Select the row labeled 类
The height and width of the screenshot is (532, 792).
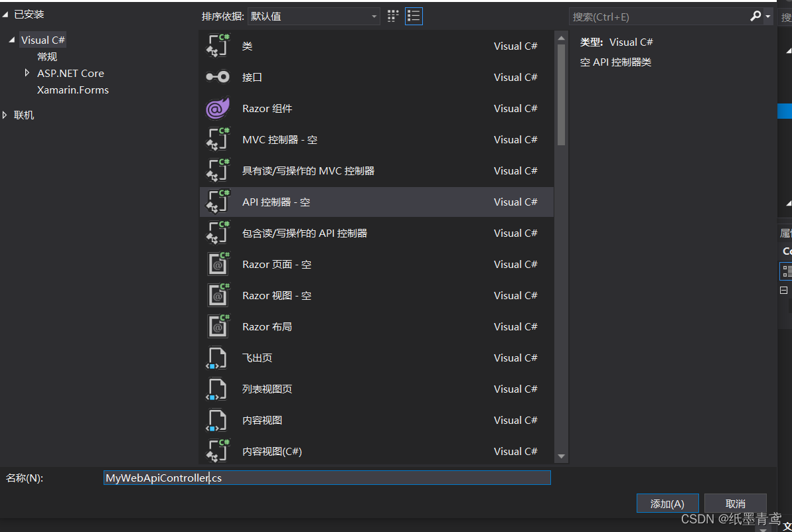377,46
